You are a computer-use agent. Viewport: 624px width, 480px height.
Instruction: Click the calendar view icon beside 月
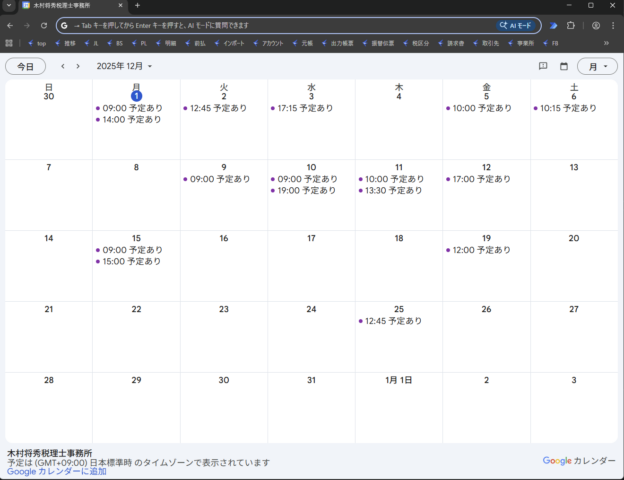click(563, 66)
